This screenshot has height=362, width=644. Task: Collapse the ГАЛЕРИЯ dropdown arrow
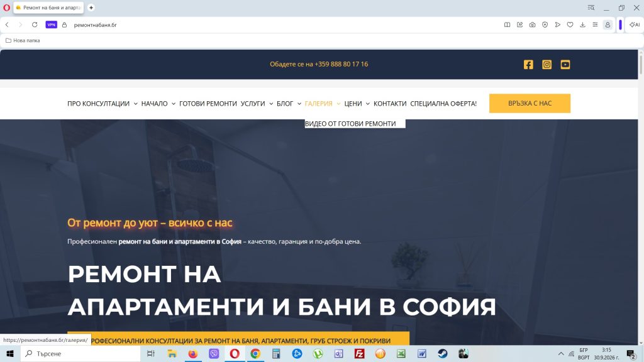click(x=338, y=104)
